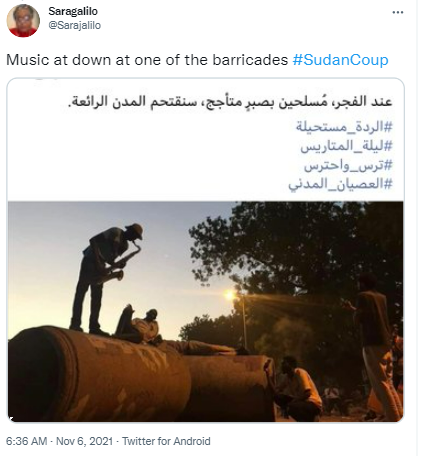Click the Arabic sentence beginning عند الفجر
The width and height of the screenshot is (423, 456).
[x=230, y=102]
